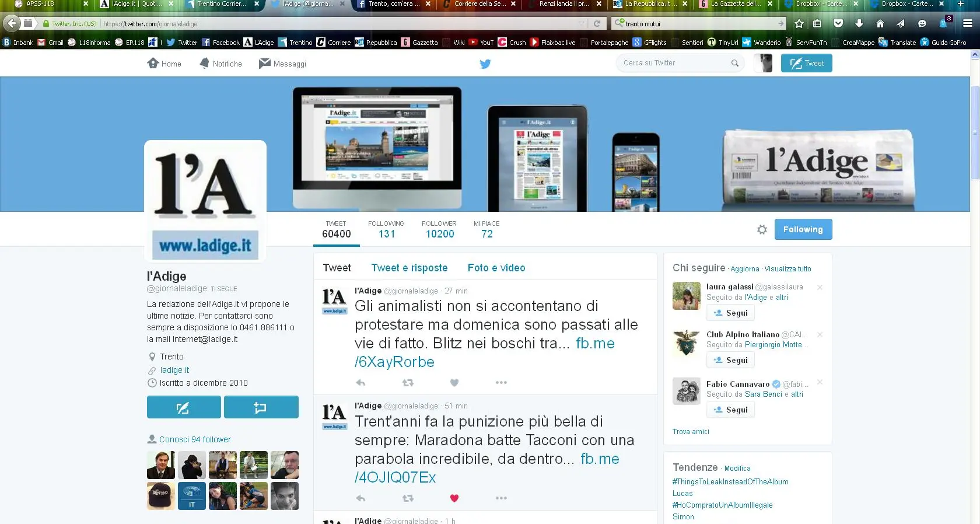Open Facebook bookmark in toolbar
The width and height of the screenshot is (980, 524).
pyautogui.click(x=220, y=42)
